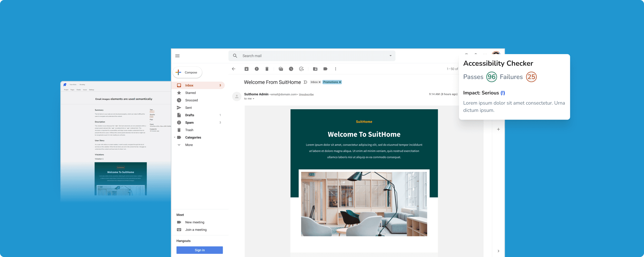Add email to Tasks

pos(301,69)
